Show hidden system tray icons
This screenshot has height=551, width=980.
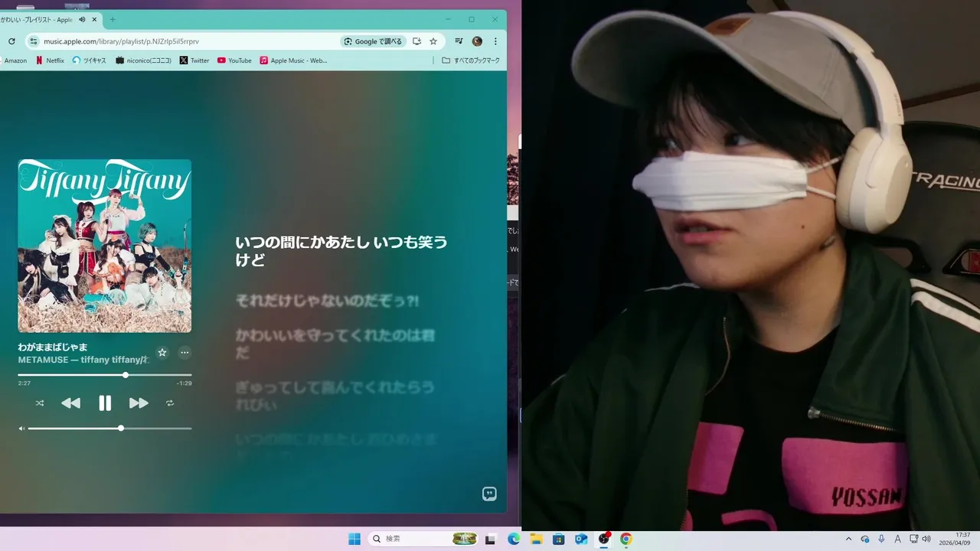point(848,539)
